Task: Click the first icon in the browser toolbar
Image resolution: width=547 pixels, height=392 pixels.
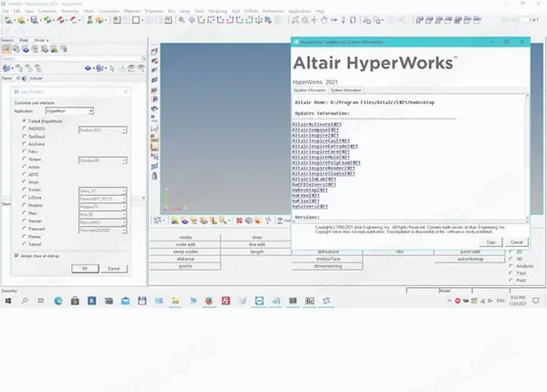Action: (x=6, y=49)
